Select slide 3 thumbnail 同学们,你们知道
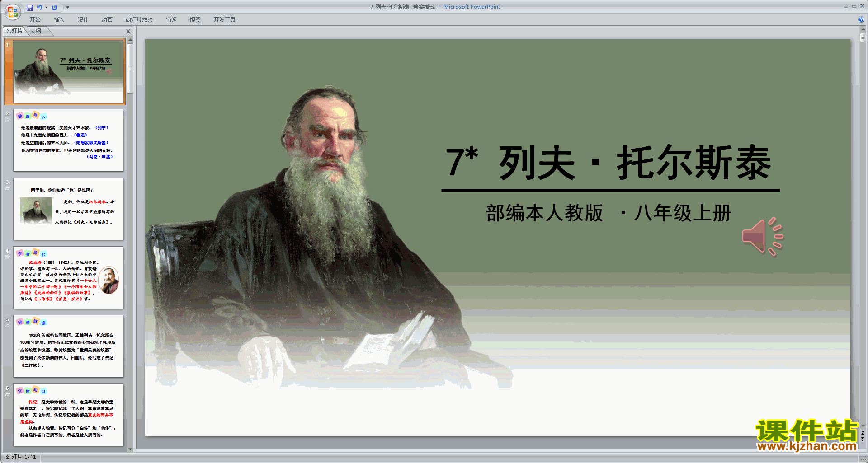 coord(68,209)
